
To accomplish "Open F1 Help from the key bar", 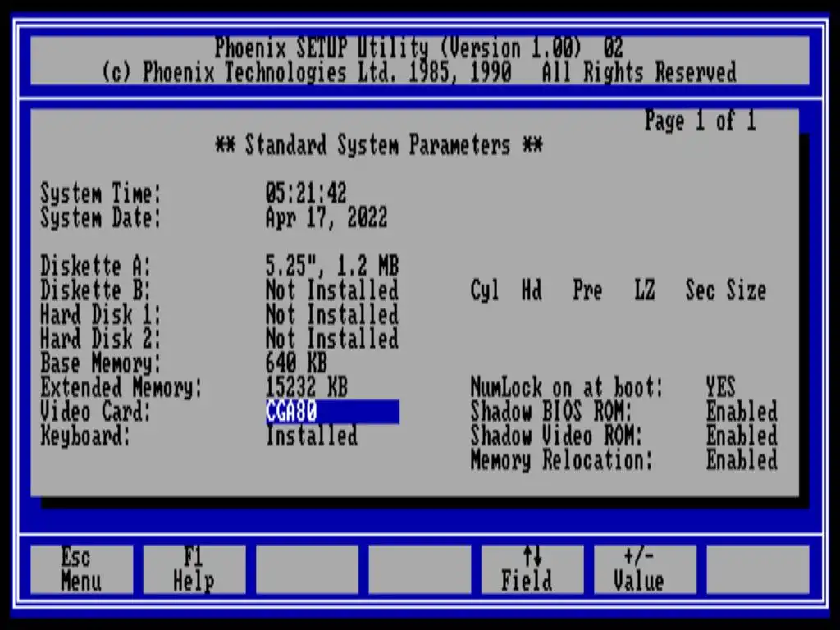I will click(x=194, y=569).
